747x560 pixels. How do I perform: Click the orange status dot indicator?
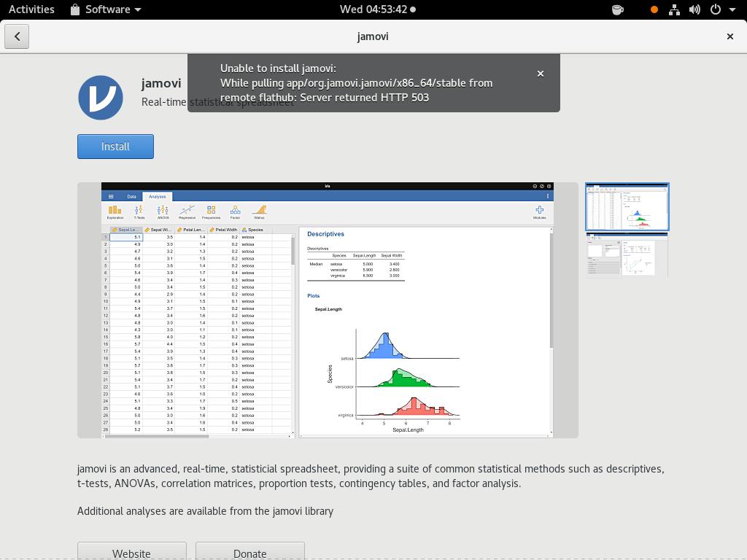click(654, 9)
